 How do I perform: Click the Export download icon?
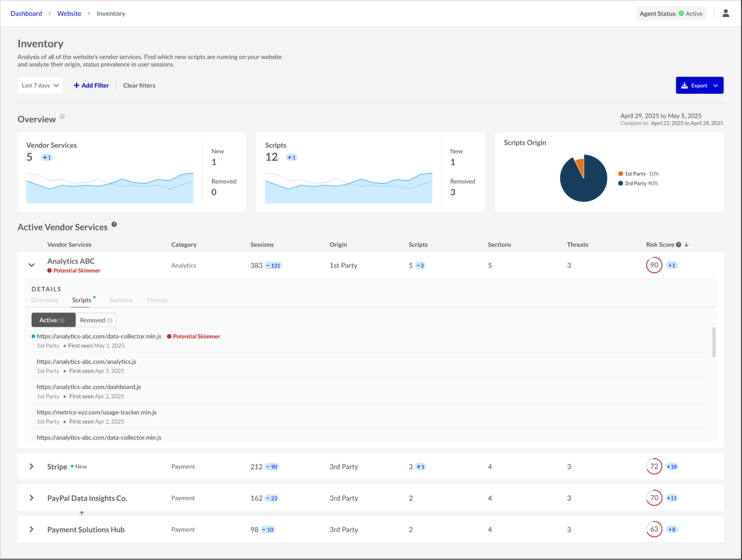(x=684, y=85)
